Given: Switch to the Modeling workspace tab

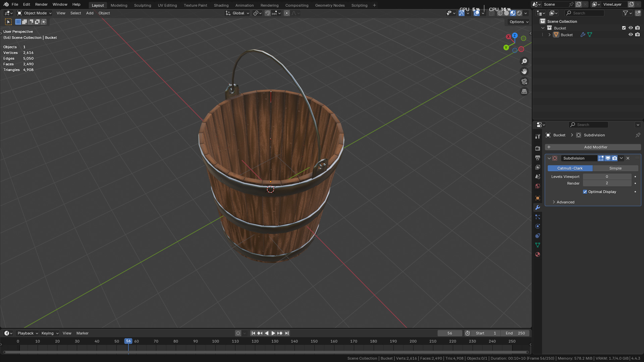Looking at the screenshot, I should click(x=119, y=5).
